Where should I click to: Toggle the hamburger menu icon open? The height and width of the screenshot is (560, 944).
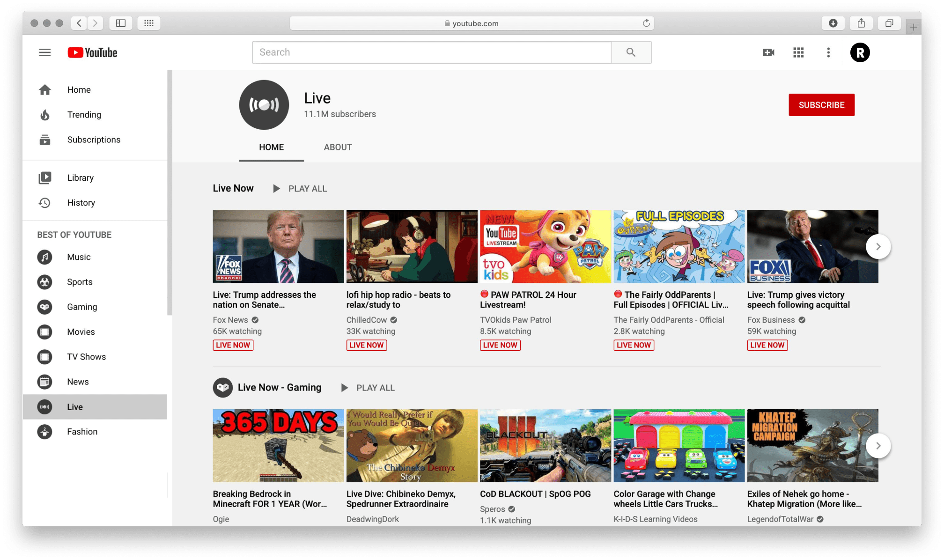pos(44,52)
